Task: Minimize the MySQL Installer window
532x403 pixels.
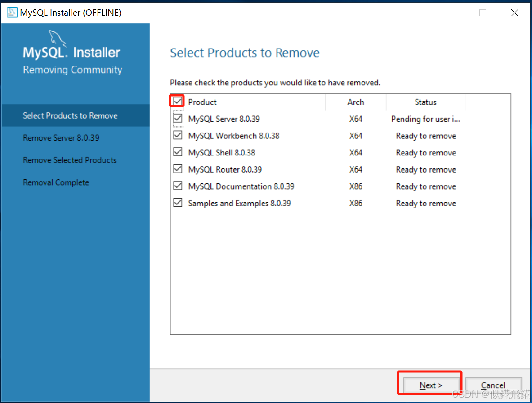Action: pyautogui.click(x=452, y=13)
